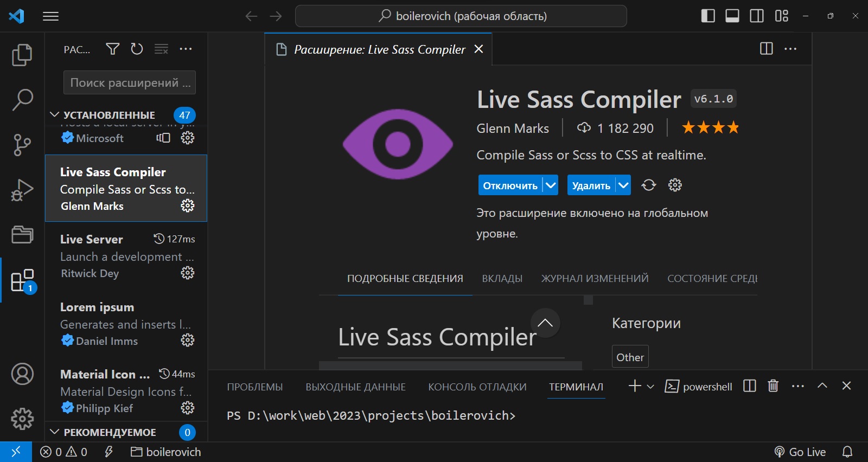Open new terminal profile dropdown arrow
868x462 pixels.
click(x=650, y=386)
